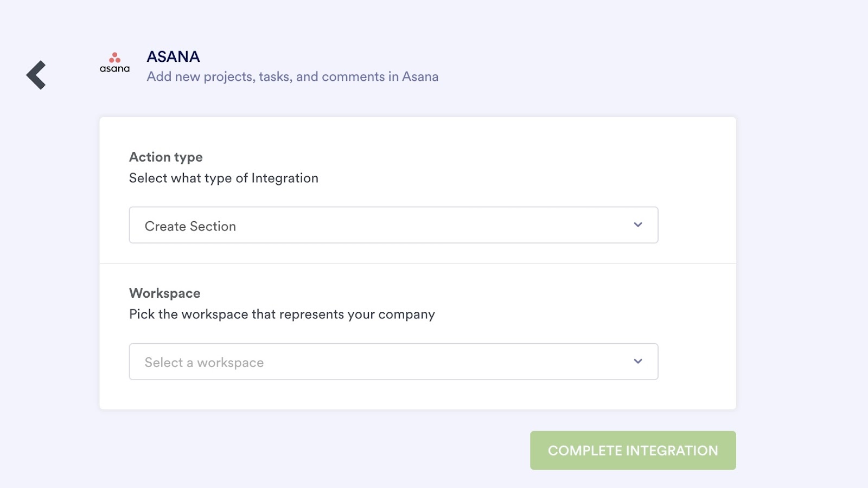Open the Action type dropdown showing Create Section
Image resolution: width=868 pixels, height=488 pixels.
click(x=393, y=225)
